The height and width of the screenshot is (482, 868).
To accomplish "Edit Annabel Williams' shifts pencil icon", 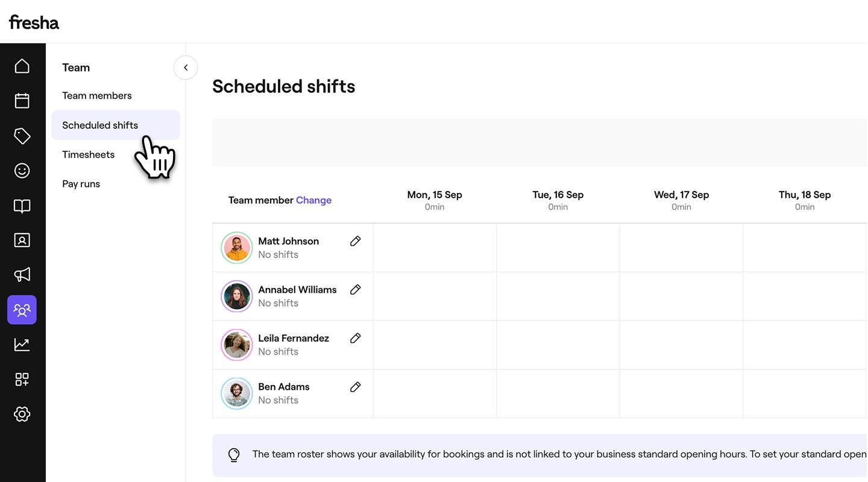I will coord(356,290).
